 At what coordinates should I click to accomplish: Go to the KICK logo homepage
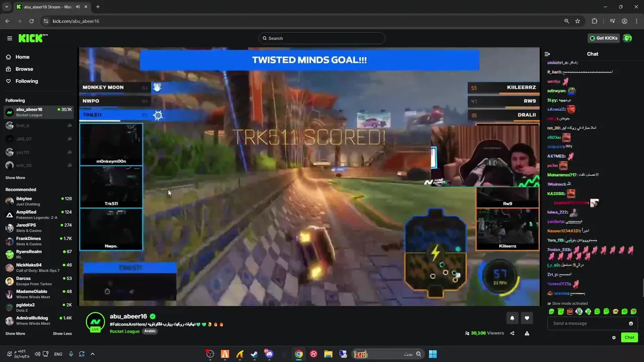[33, 38]
